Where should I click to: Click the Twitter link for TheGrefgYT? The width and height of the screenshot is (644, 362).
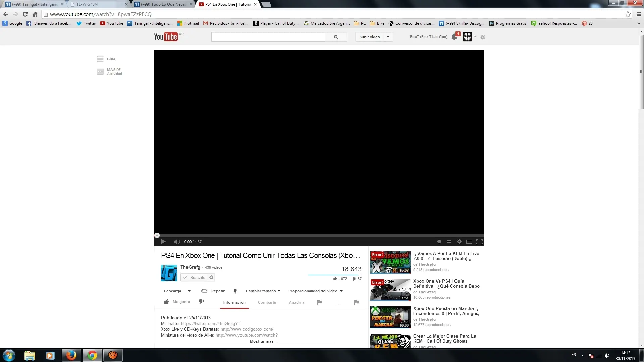point(211,323)
